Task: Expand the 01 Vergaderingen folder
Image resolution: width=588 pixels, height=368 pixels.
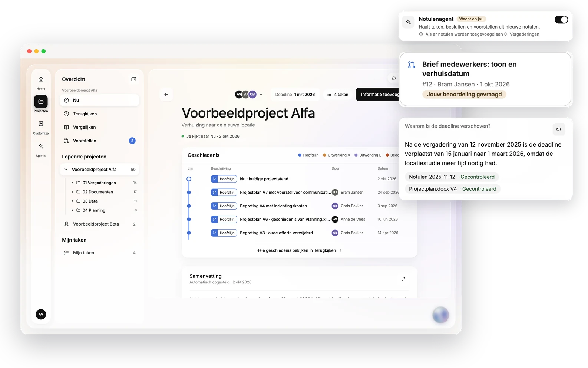Action: (x=72, y=183)
